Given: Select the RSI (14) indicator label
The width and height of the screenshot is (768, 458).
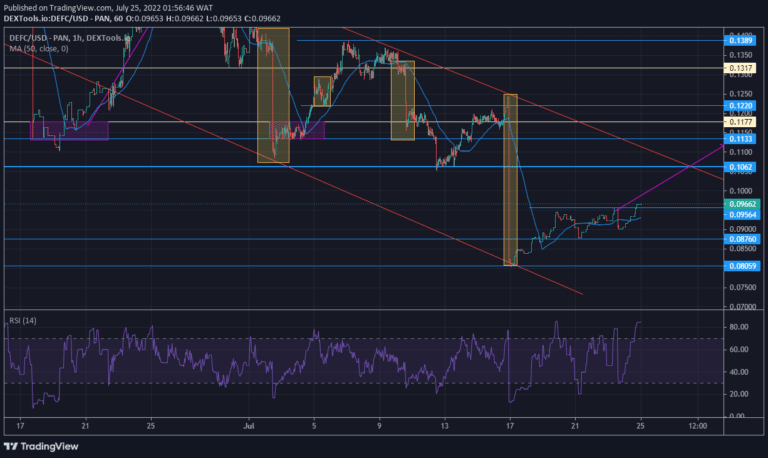Looking at the screenshot, I should pyautogui.click(x=23, y=320).
